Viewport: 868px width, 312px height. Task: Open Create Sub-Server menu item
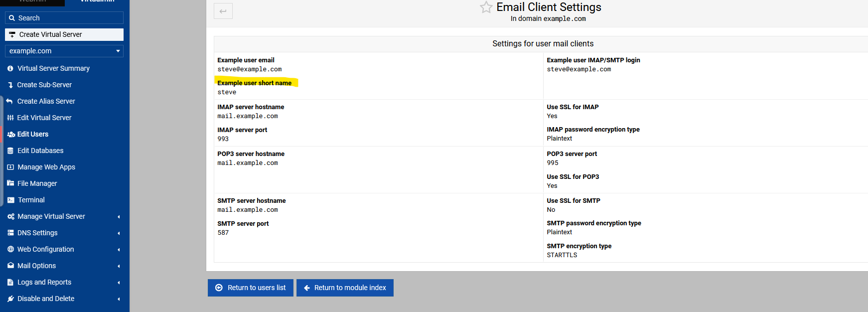pyautogui.click(x=44, y=85)
